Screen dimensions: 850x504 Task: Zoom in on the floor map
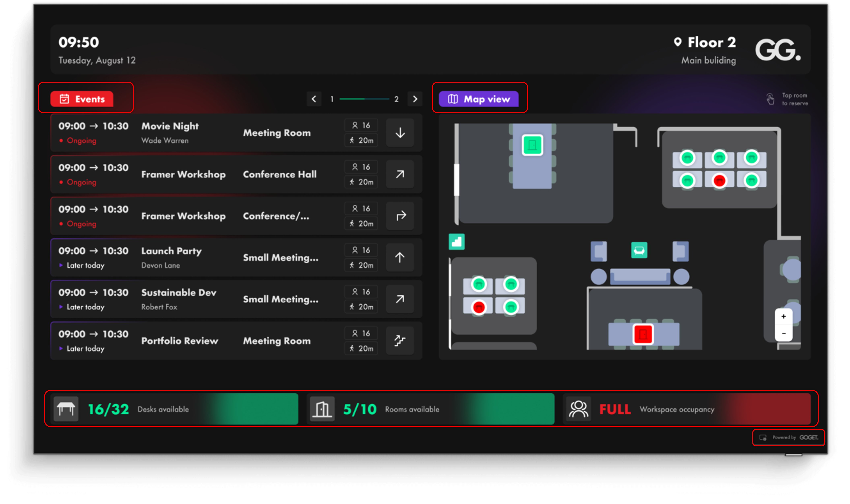(784, 317)
